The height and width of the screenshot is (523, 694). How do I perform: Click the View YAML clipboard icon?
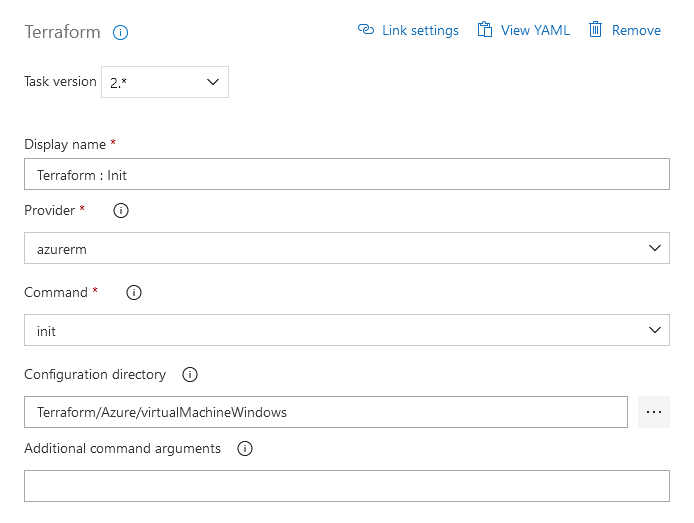pos(485,30)
